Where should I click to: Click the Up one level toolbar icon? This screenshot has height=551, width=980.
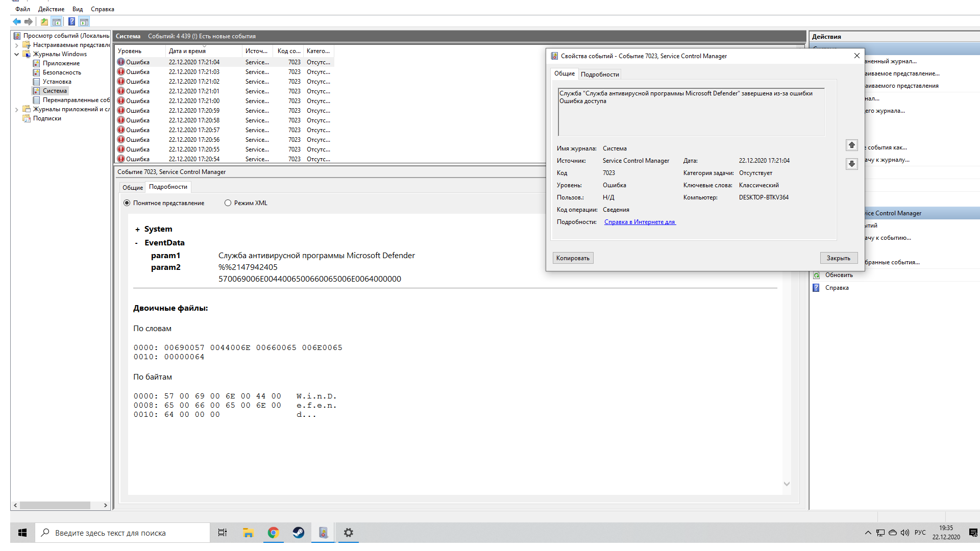tap(44, 21)
